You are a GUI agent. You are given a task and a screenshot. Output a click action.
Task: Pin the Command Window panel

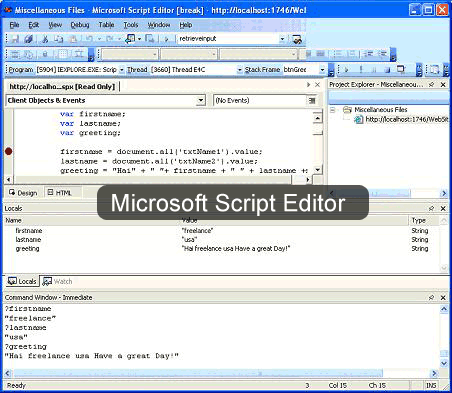(x=431, y=297)
